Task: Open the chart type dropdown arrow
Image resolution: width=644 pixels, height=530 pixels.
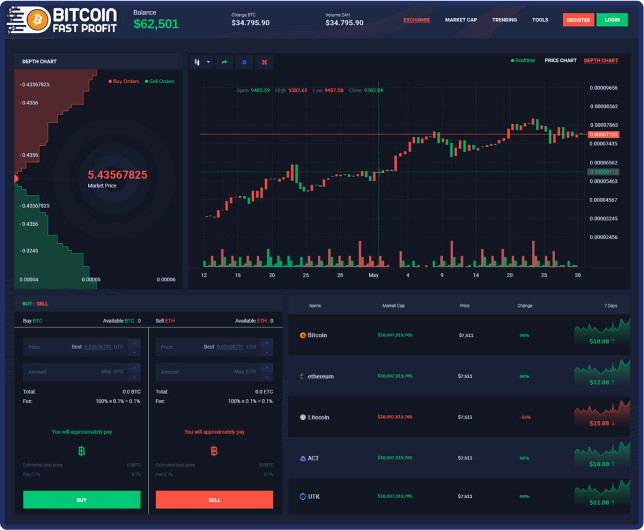Action: (x=208, y=62)
